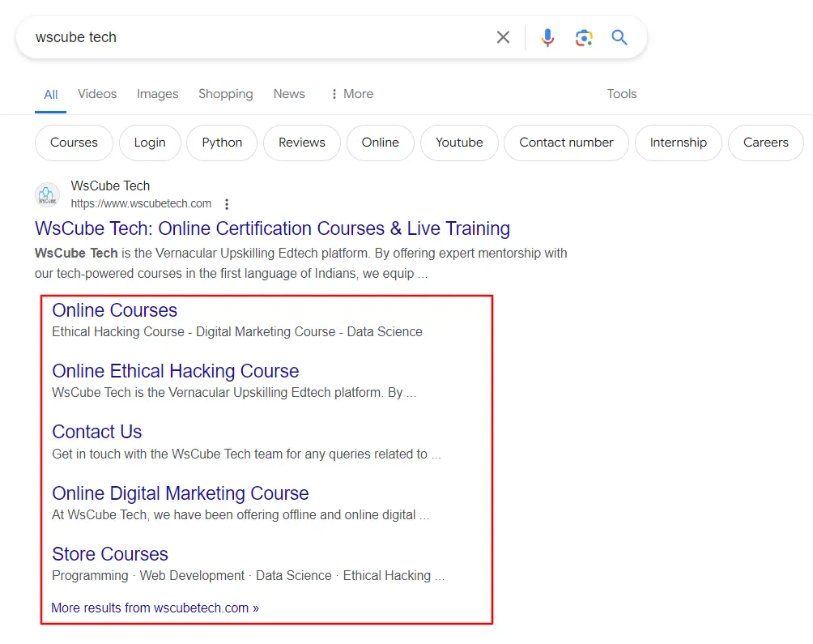
Task: Select the All results tab
Action: tap(51, 94)
